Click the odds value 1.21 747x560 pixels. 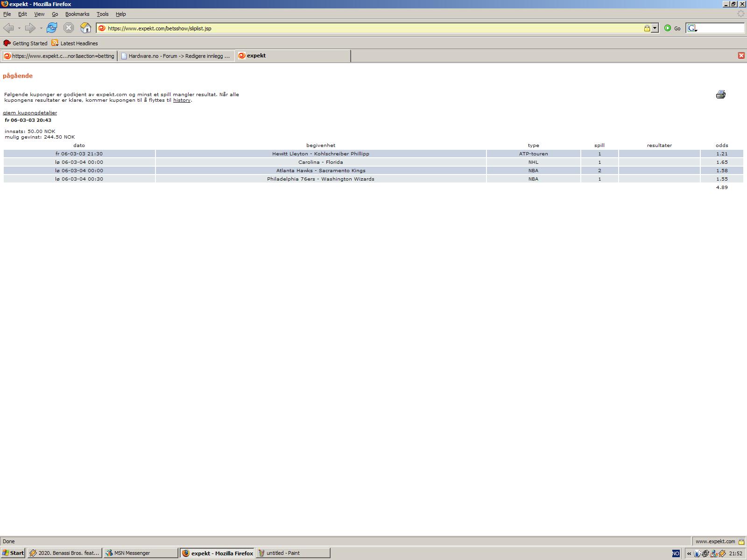tap(722, 154)
